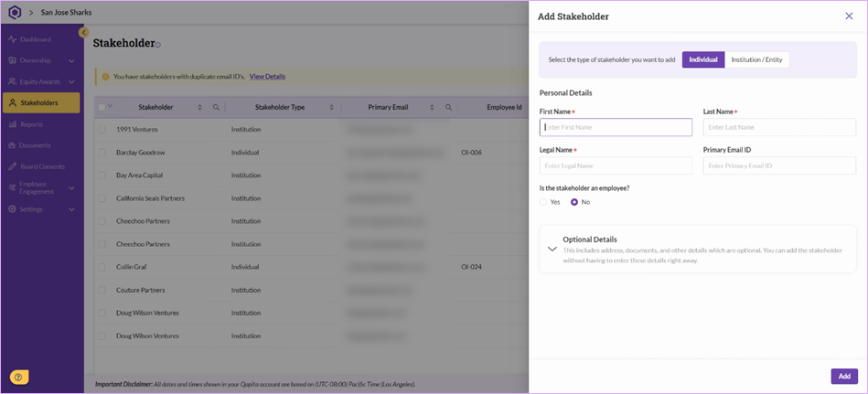
Task: Click the info icon beside the Stakeholder heading
Action: point(157,45)
